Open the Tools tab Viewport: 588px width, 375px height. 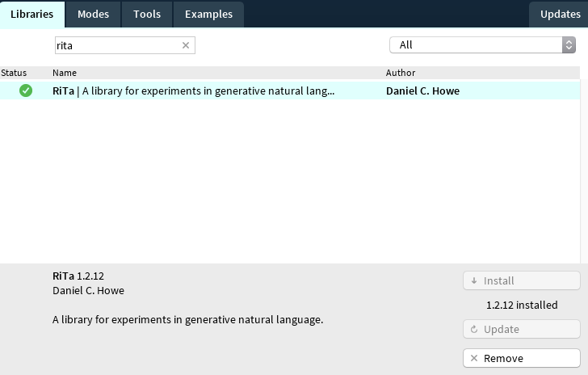click(147, 15)
